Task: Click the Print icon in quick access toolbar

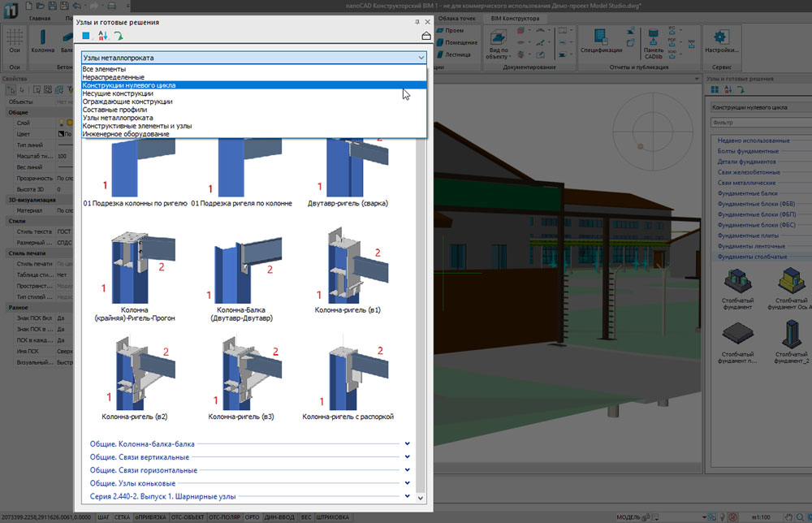Action: coord(111,6)
